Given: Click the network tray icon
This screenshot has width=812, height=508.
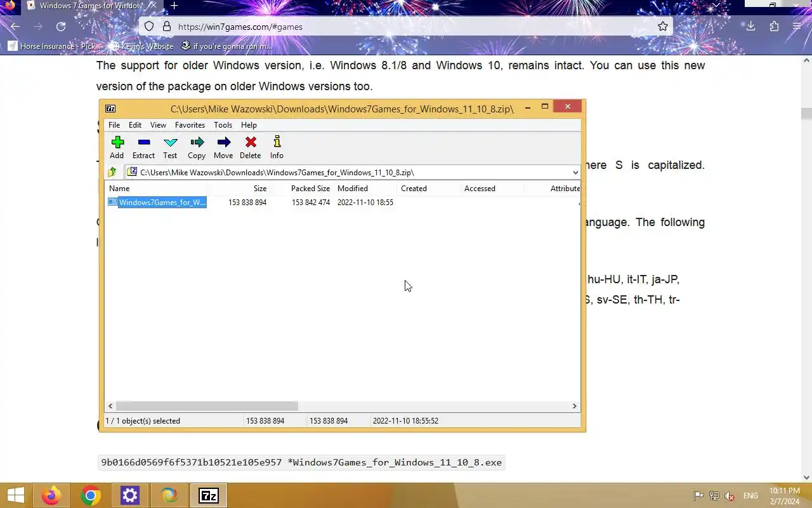Looking at the screenshot, I should (714, 496).
